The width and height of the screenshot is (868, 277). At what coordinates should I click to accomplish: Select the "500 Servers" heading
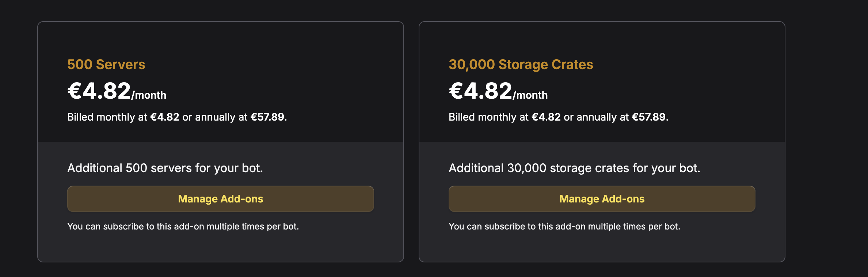pos(106,64)
